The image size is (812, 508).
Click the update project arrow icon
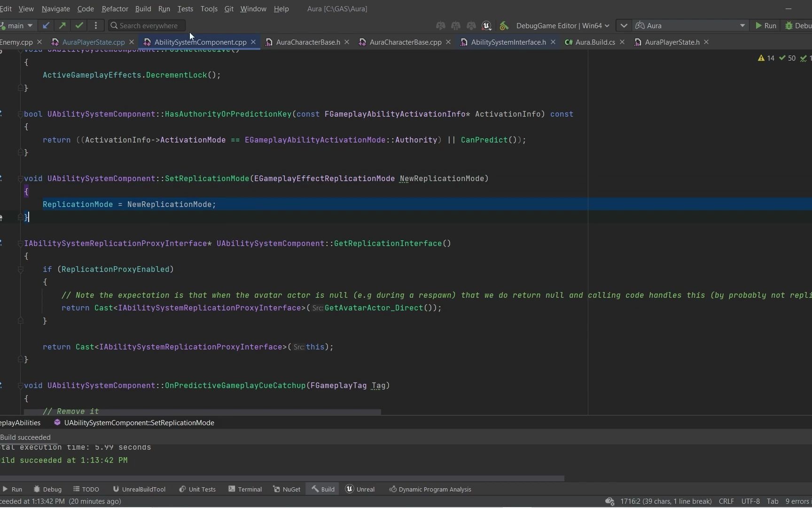(47, 26)
